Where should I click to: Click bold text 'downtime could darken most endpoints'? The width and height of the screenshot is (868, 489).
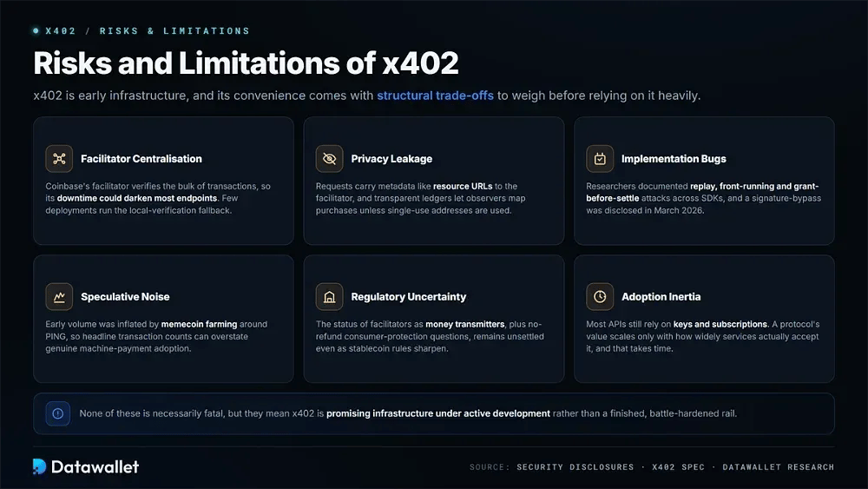(x=137, y=198)
